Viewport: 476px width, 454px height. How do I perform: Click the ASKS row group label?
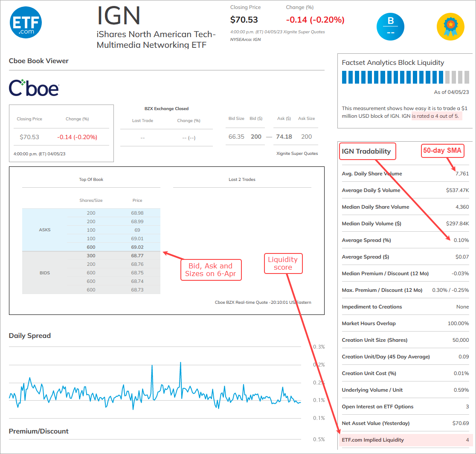pyautogui.click(x=45, y=230)
